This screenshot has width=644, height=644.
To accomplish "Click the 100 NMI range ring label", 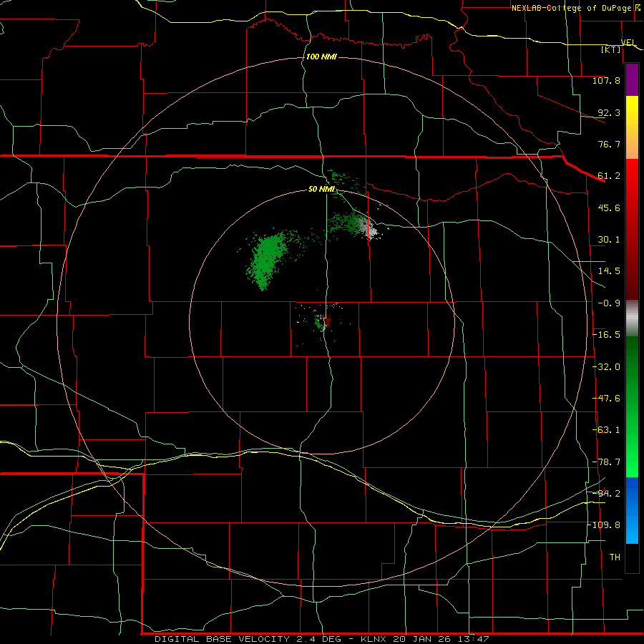I will coord(321,57).
